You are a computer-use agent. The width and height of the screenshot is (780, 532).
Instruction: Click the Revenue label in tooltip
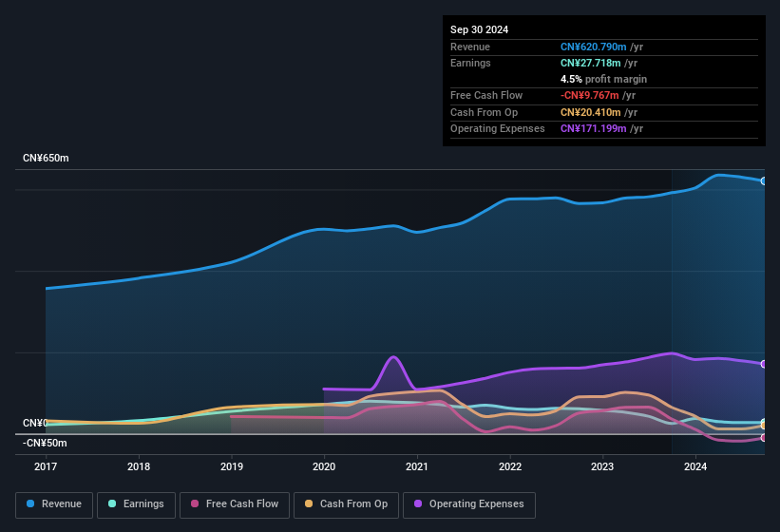tap(470, 47)
